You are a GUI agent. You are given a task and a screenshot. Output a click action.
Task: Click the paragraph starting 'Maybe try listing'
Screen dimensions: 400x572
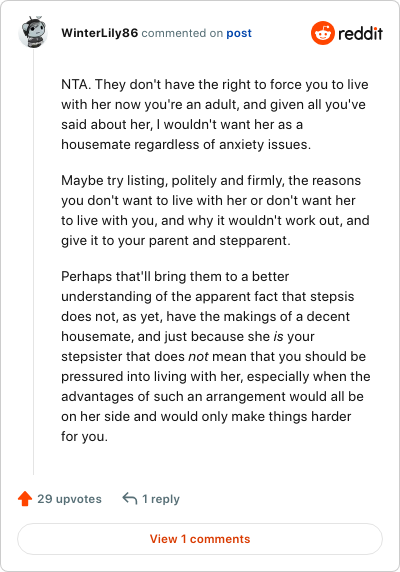click(x=215, y=210)
